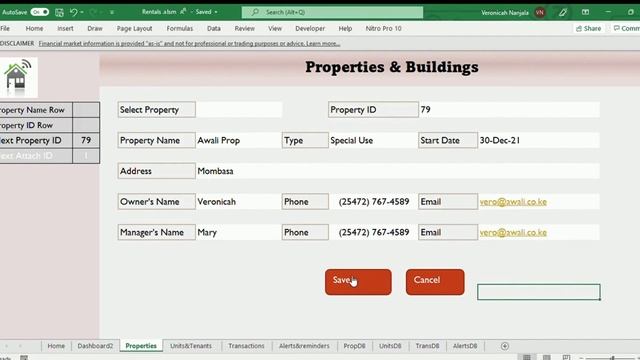Click the red Cancel button
The width and height of the screenshot is (640, 360).
[435, 282]
